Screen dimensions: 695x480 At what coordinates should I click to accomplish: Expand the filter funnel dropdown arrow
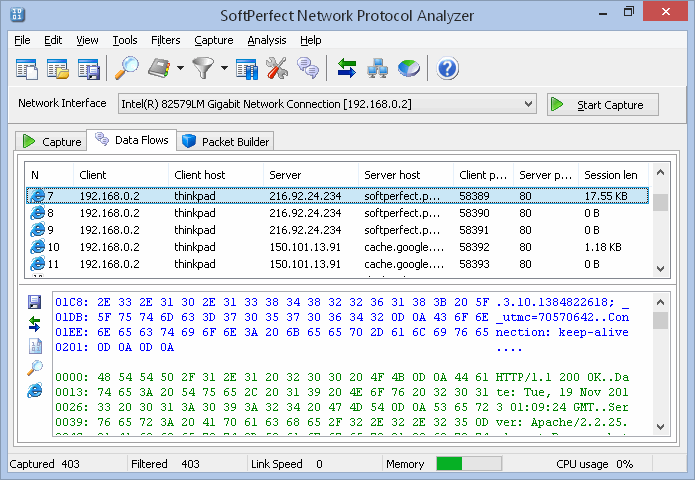click(x=225, y=69)
